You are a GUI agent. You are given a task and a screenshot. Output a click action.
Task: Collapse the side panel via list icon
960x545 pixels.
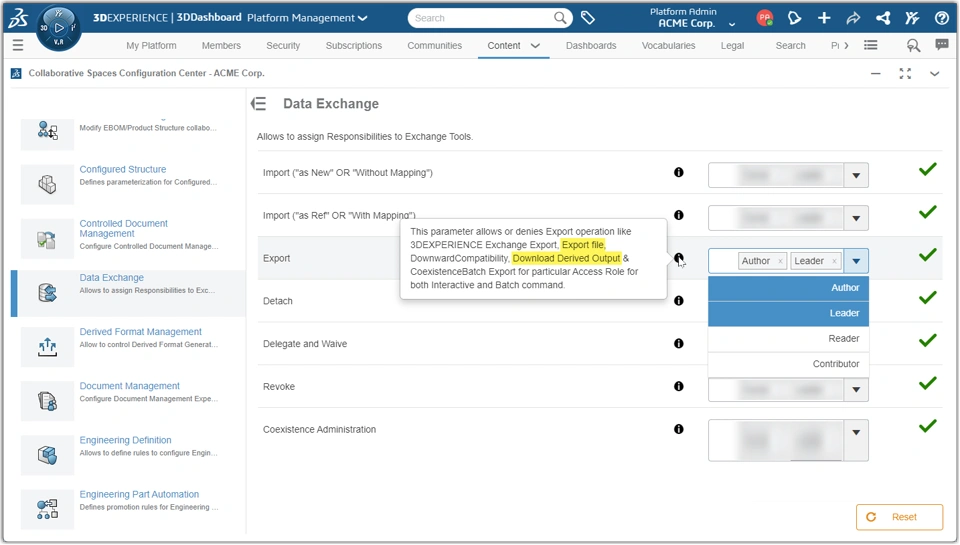259,104
